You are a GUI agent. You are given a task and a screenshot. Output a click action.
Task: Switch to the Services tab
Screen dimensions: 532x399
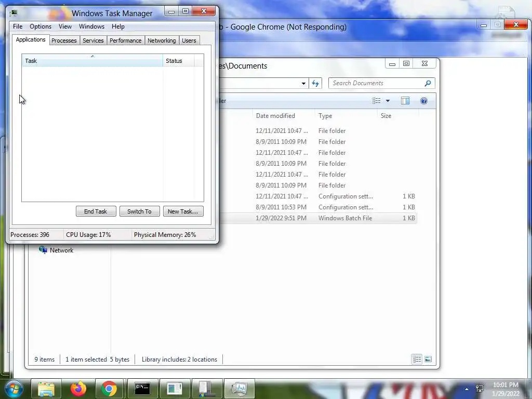click(93, 41)
